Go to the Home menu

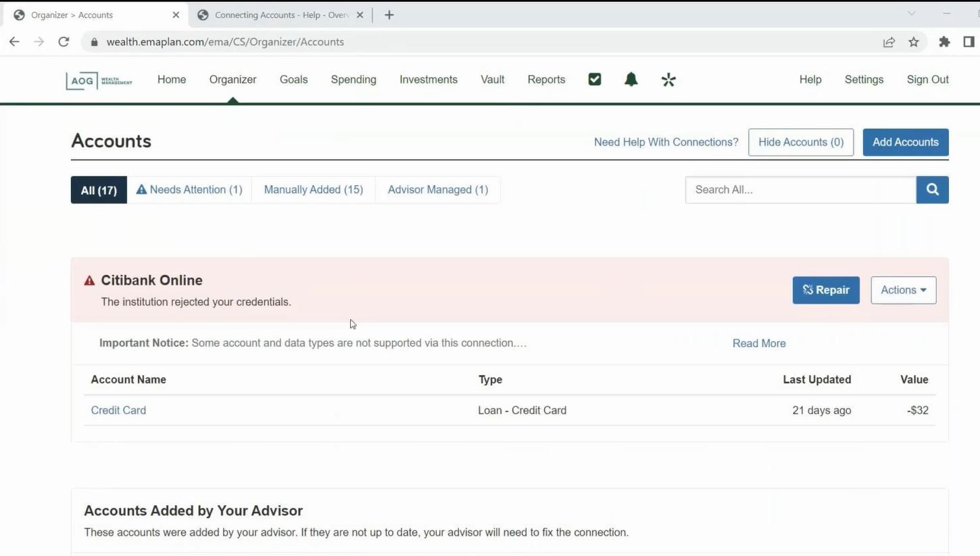[x=172, y=79]
